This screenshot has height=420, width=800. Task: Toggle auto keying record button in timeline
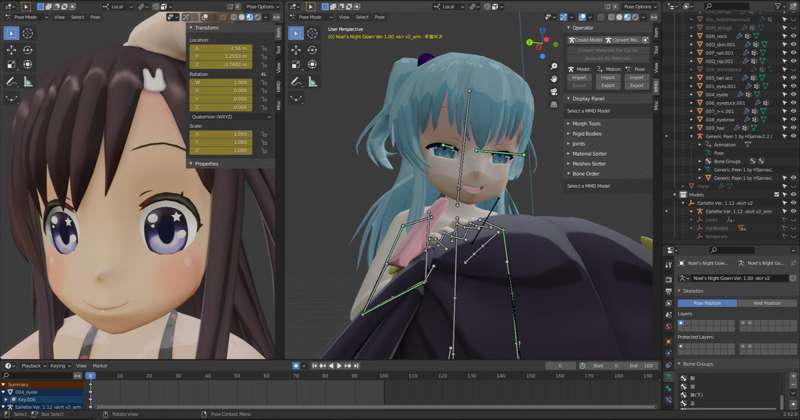click(296, 366)
